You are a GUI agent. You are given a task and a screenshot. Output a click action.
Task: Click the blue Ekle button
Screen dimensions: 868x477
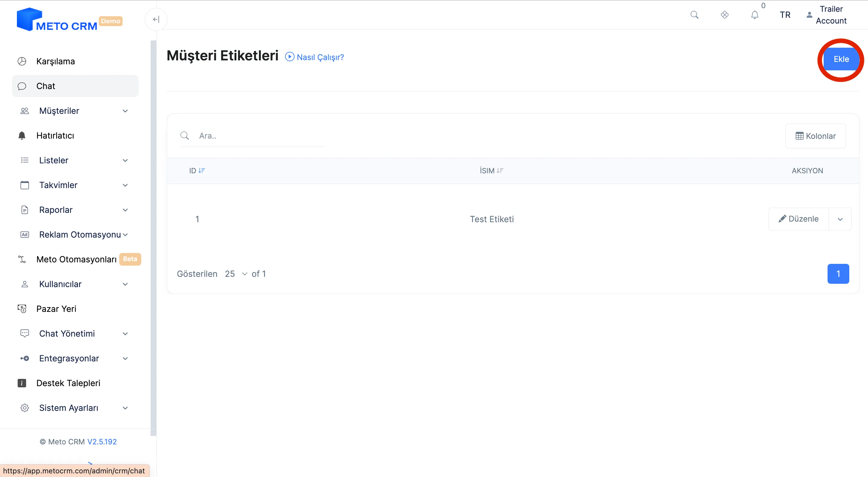click(x=841, y=59)
